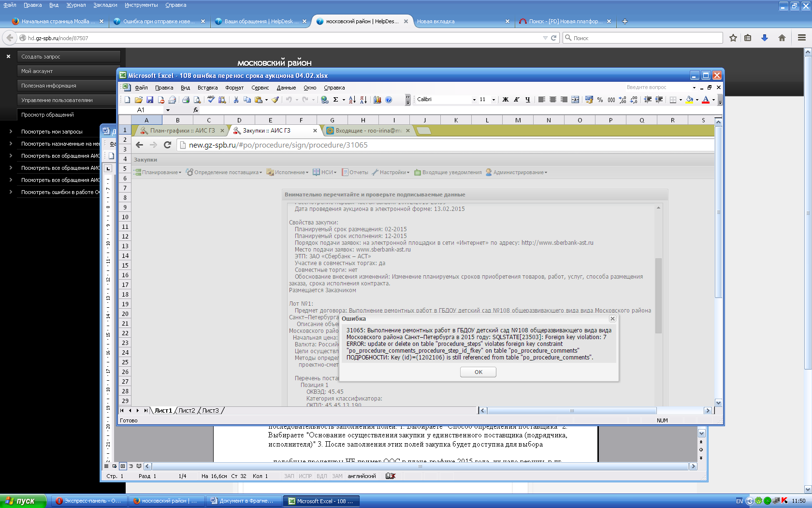
Task: Switch to План-графики АИС ГЗ tab
Action: click(183, 131)
